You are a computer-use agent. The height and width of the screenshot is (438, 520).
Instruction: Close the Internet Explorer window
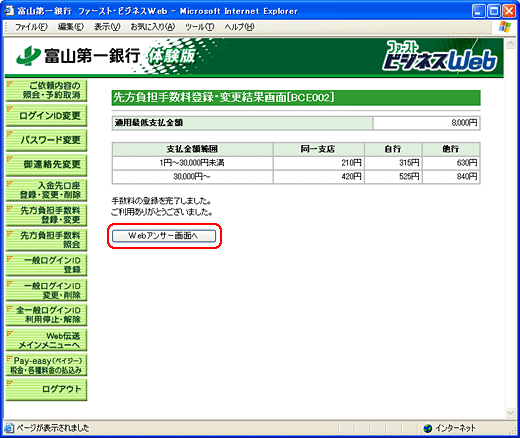coord(509,11)
